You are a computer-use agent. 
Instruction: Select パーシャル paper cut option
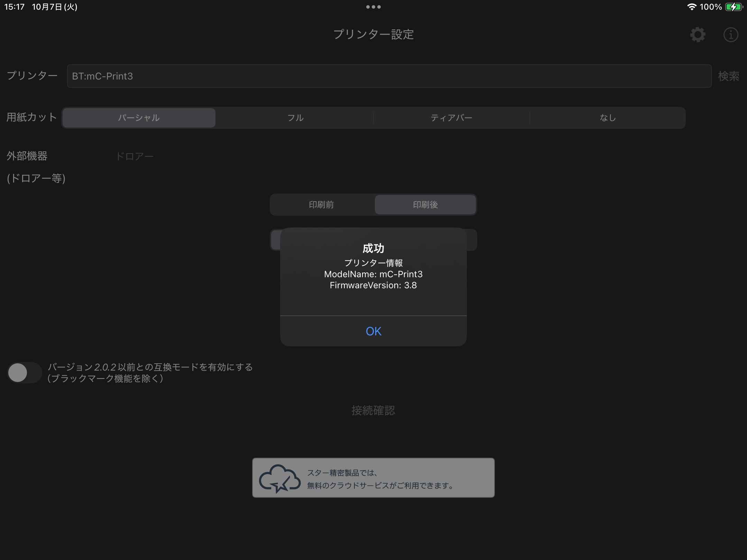click(x=139, y=118)
